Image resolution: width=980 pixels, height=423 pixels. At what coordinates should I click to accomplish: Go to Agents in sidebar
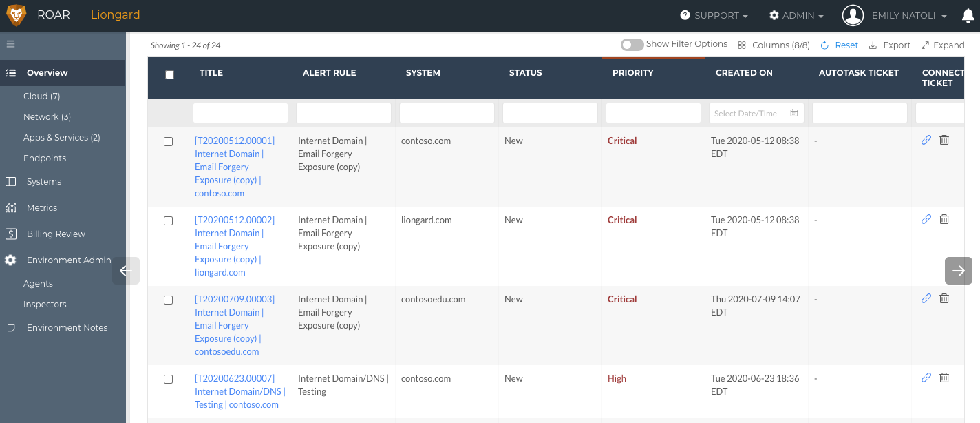pos(38,284)
